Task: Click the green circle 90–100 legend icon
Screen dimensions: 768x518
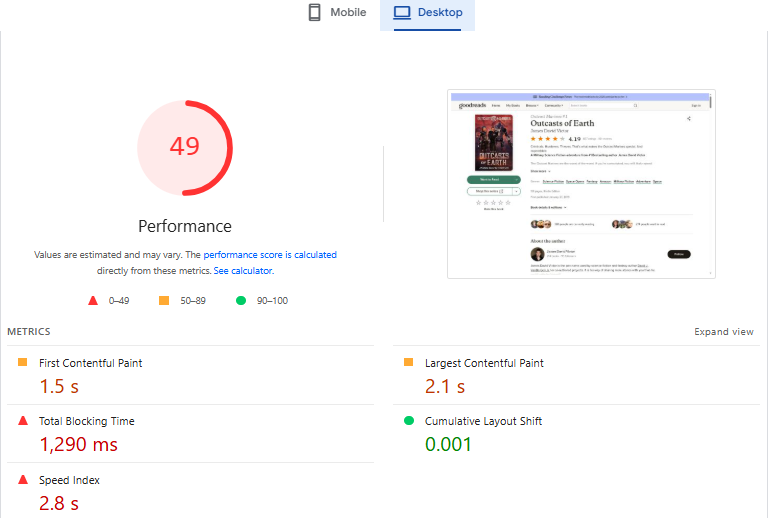Action: [241, 300]
